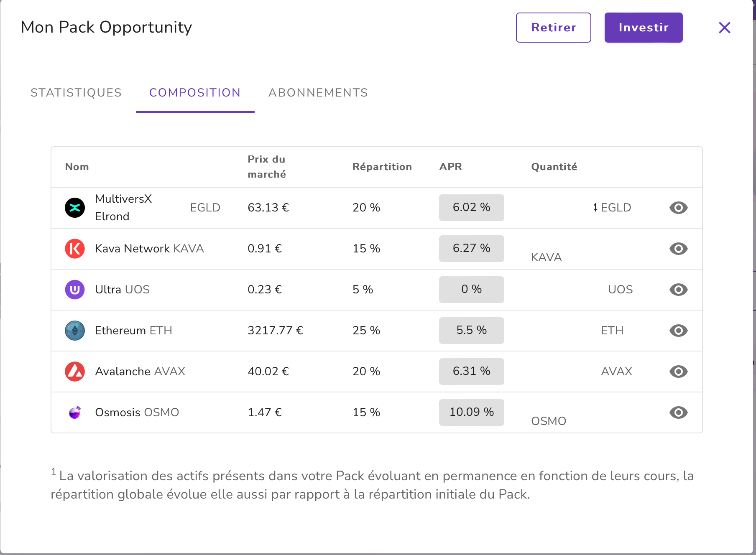Click the 0.91 € market price
Screen dimensions: 756x555
click(265, 249)
